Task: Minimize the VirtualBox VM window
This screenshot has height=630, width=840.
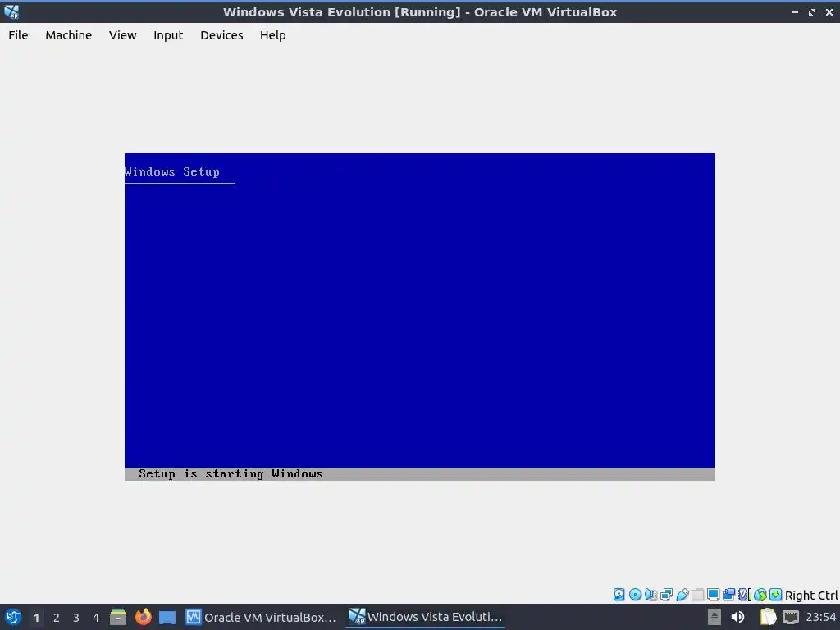Action: coord(795,11)
